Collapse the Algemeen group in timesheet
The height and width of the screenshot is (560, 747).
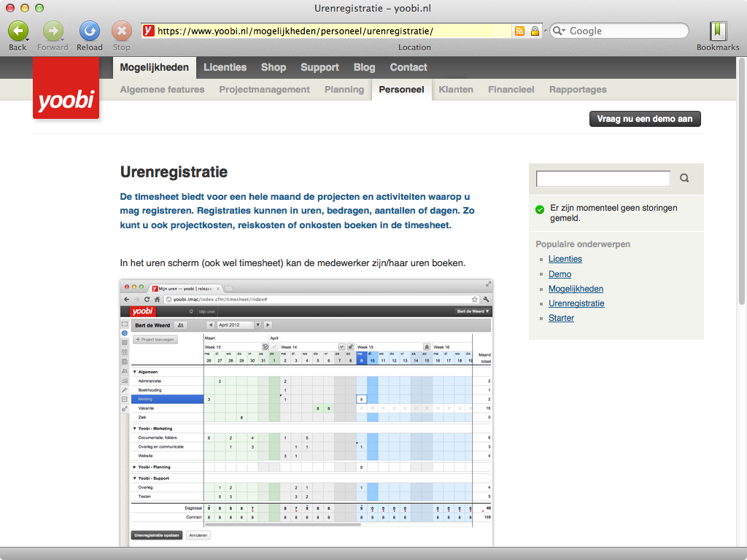coord(134,372)
